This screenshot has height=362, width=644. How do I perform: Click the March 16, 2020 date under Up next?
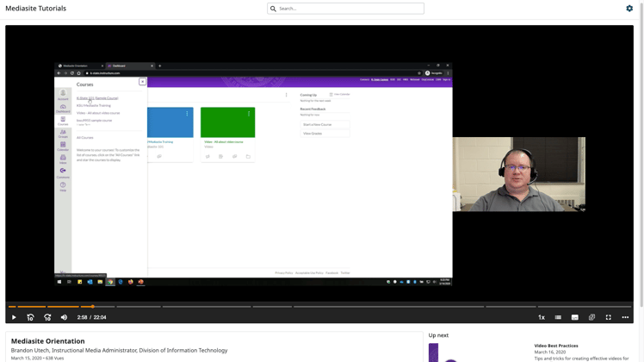pyautogui.click(x=549, y=353)
